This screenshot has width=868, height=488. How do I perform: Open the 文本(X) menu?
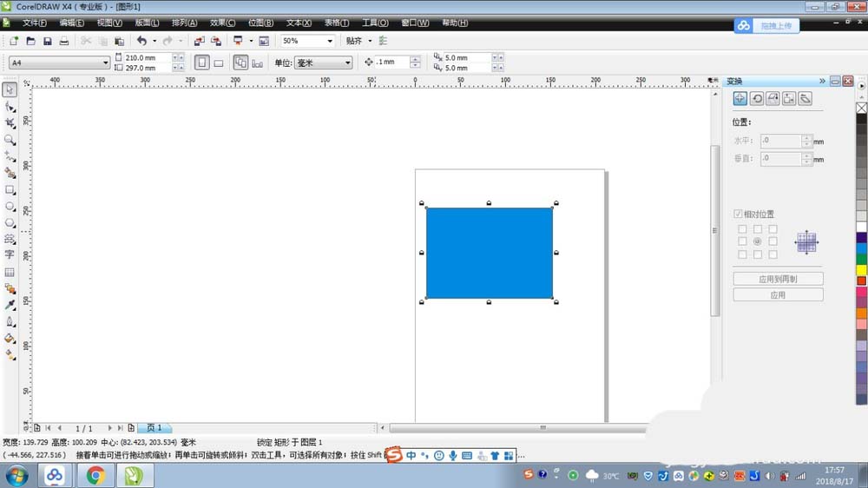pos(299,23)
